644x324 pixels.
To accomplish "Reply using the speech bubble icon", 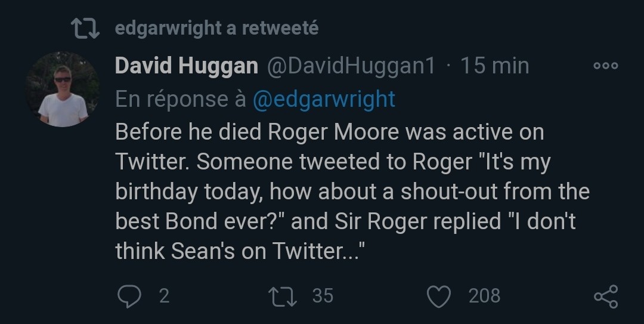I will [x=129, y=296].
